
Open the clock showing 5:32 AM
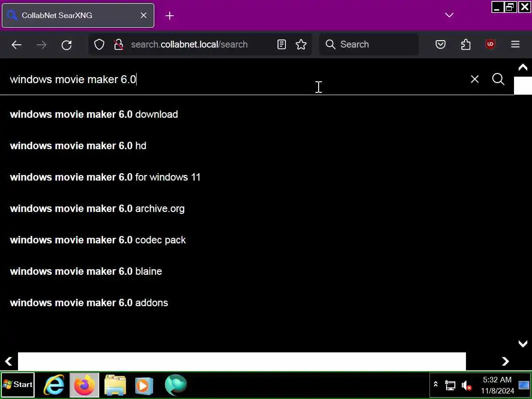click(497, 385)
